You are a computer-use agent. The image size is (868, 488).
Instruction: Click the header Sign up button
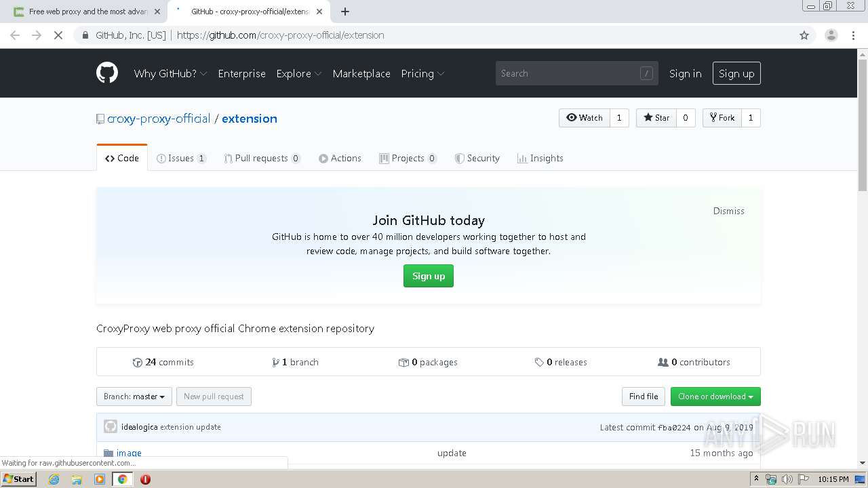click(x=736, y=73)
